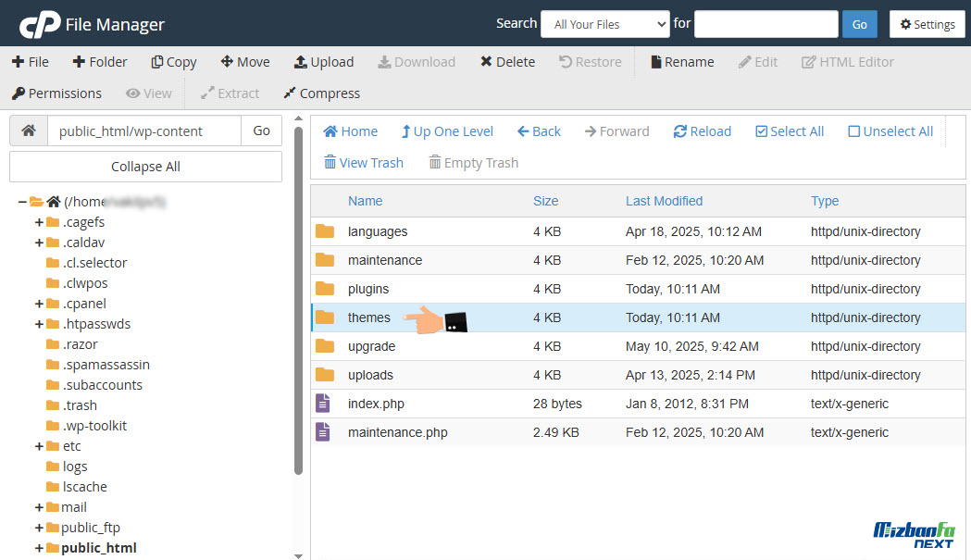Expand the public_ftp tree folder
The image size is (971, 560).
(x=39, y=528)
